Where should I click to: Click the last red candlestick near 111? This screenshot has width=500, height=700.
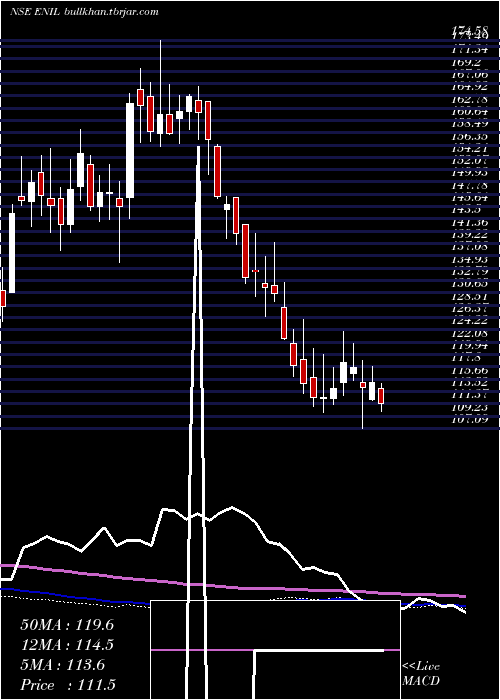(381, 396)
